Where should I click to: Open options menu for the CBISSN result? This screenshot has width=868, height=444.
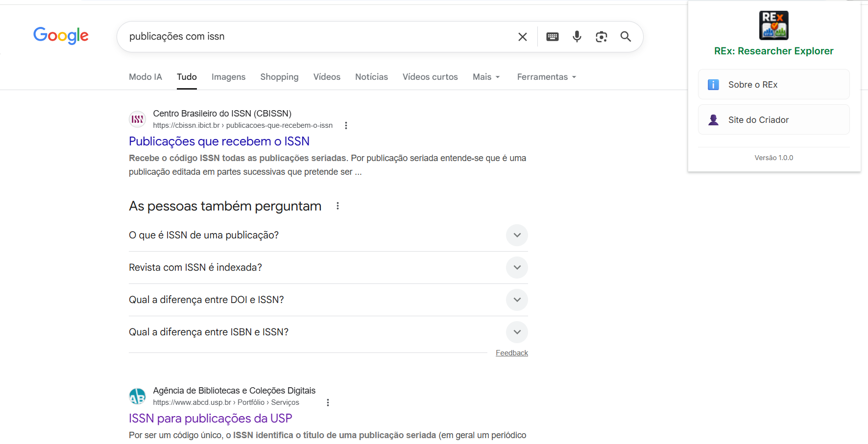(346, 125)
